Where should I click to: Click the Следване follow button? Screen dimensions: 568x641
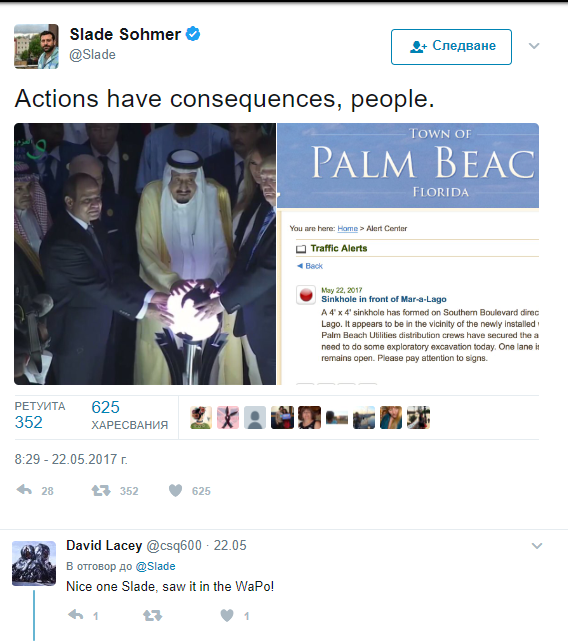(x=451, y=47)
